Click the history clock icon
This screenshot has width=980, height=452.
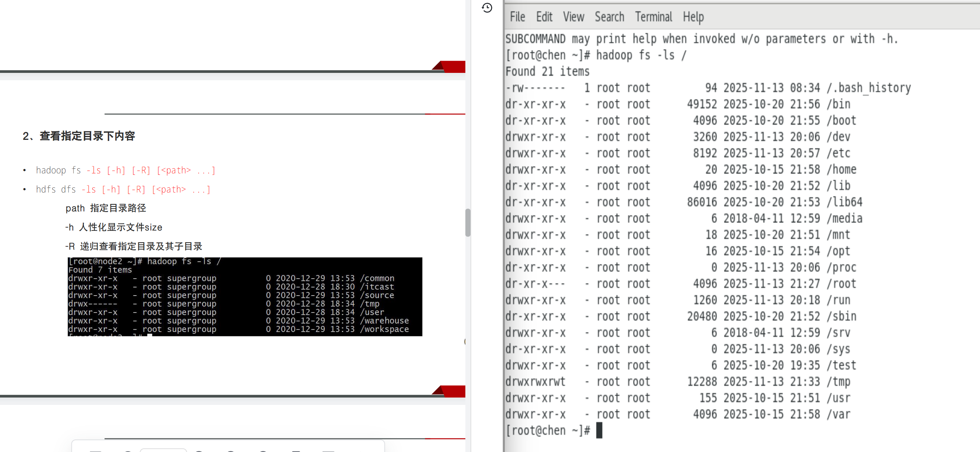(x=487, y=8)
